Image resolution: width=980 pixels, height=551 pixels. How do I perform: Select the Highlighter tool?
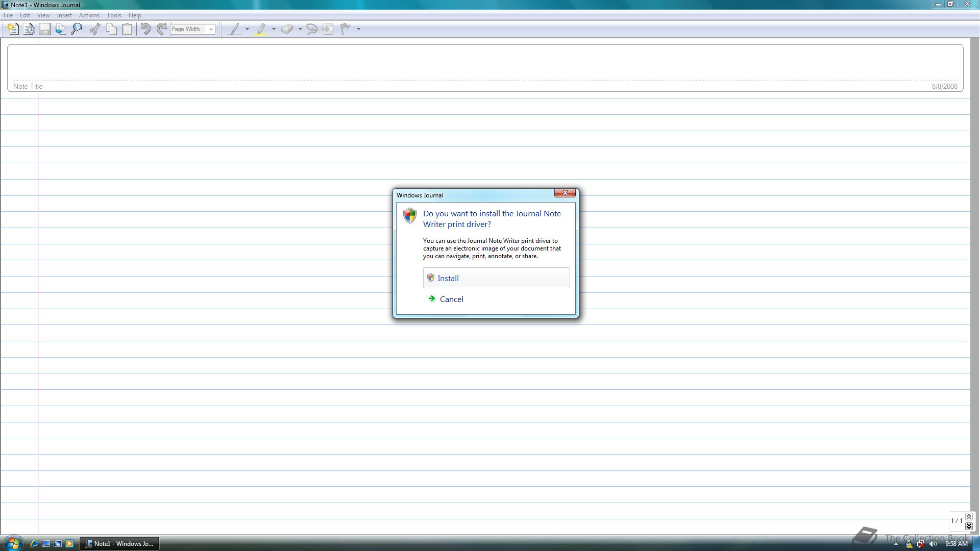click(x=261, y=29)
